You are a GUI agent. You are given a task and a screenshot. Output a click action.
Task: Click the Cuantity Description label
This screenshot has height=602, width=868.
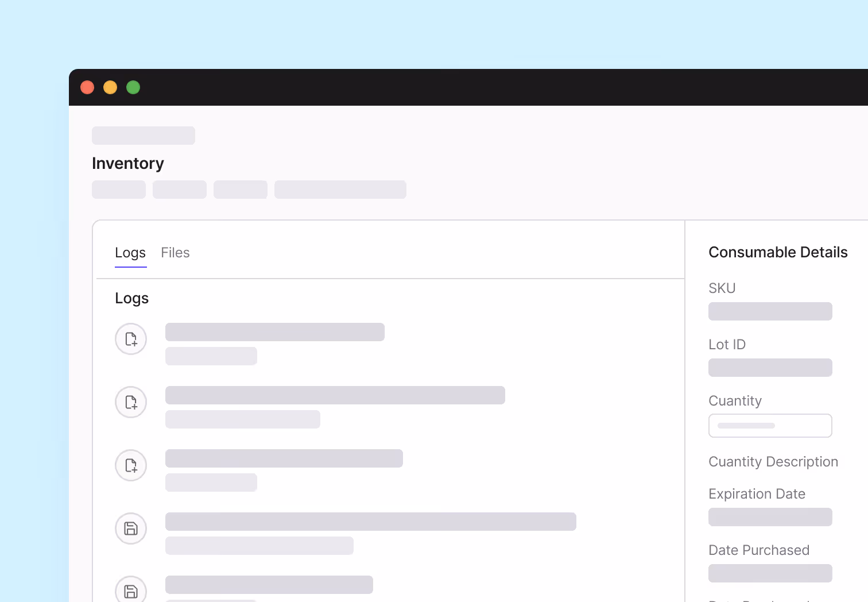(773, 461)
